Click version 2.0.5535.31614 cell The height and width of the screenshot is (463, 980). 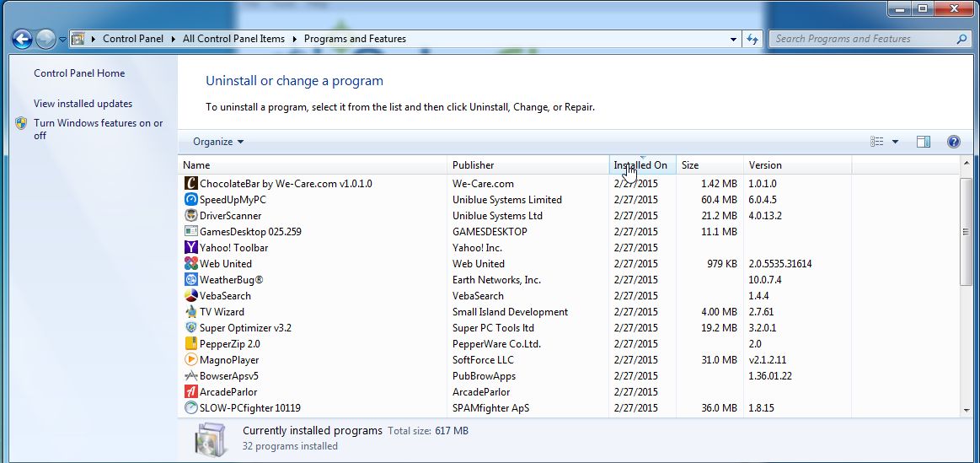click(x=780, y=263)
